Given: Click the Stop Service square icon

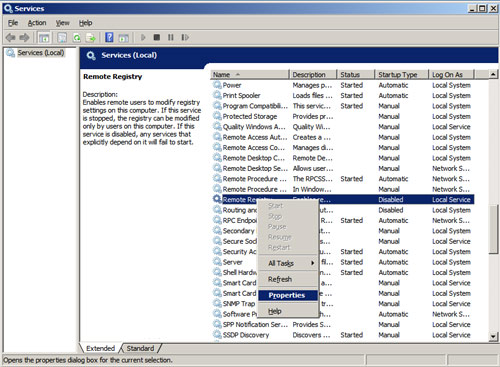Looking at the screenshot, I should tap(157, 37).
